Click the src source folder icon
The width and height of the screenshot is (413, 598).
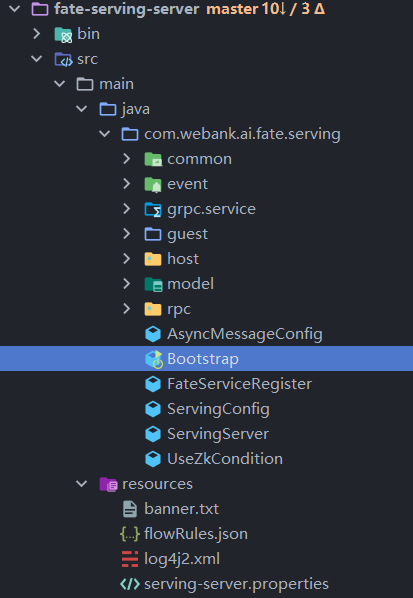[x=63, y=59]
